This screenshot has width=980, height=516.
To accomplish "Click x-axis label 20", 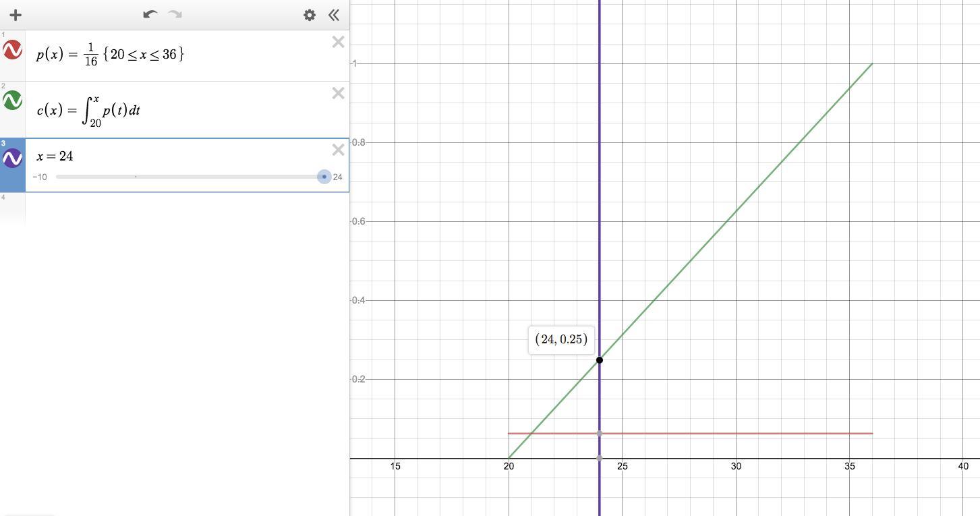I will 509,466.
